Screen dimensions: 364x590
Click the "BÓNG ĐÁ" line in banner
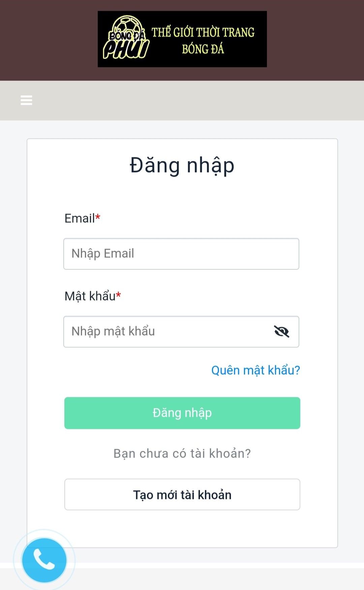pyautogui.click(x=203, y=50)
